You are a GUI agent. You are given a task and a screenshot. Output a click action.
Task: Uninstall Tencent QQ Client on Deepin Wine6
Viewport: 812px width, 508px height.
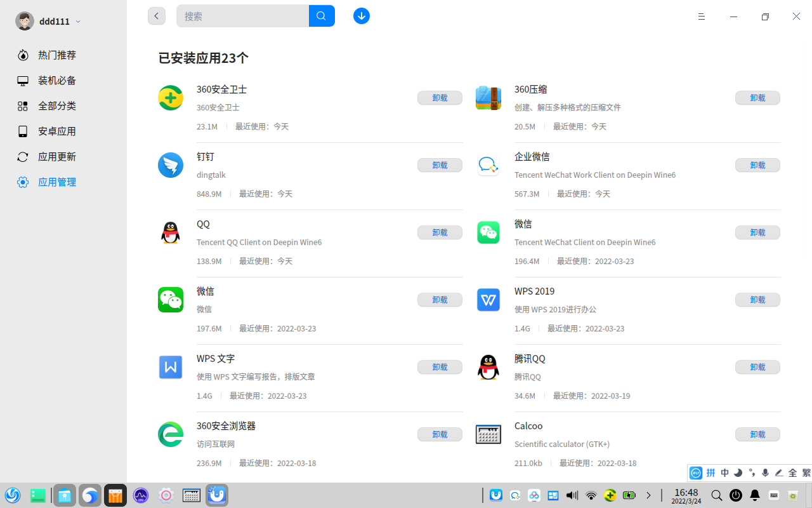(440, 232)
